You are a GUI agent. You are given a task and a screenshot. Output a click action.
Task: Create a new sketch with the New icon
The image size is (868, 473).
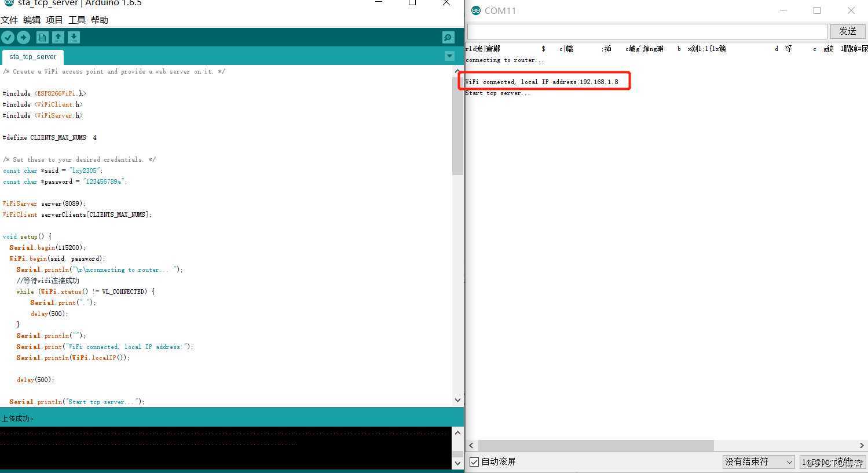pos(42,38)
